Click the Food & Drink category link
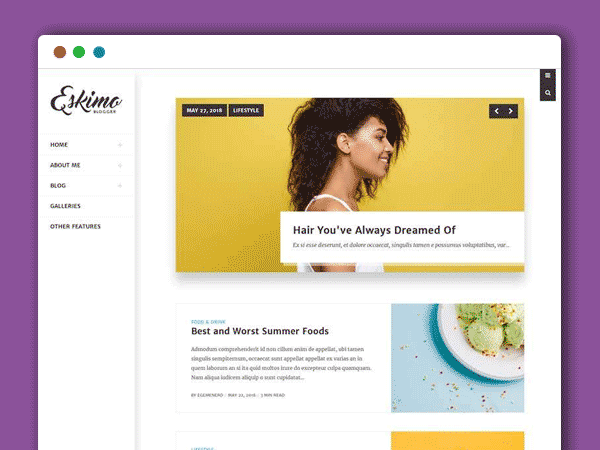600x450 pixels. pos(209,322)
